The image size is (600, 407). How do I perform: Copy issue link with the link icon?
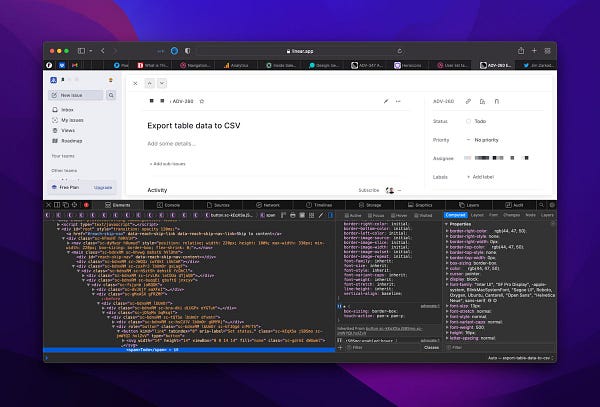coord(468,101)
